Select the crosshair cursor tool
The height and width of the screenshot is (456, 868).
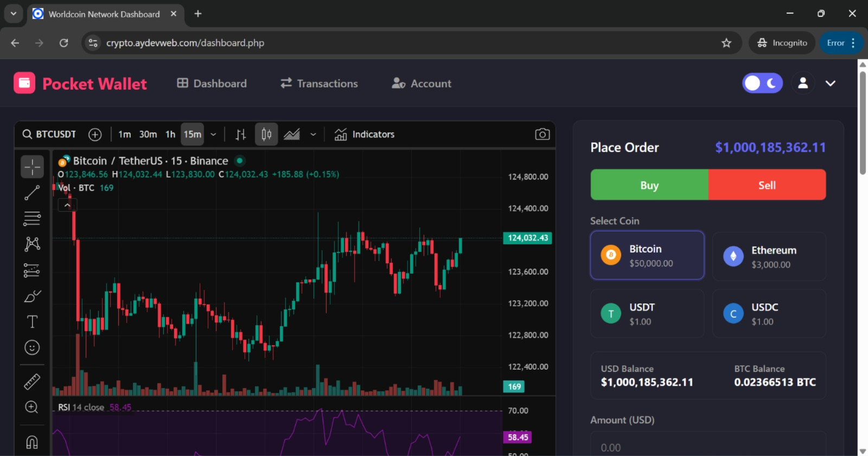32,167
